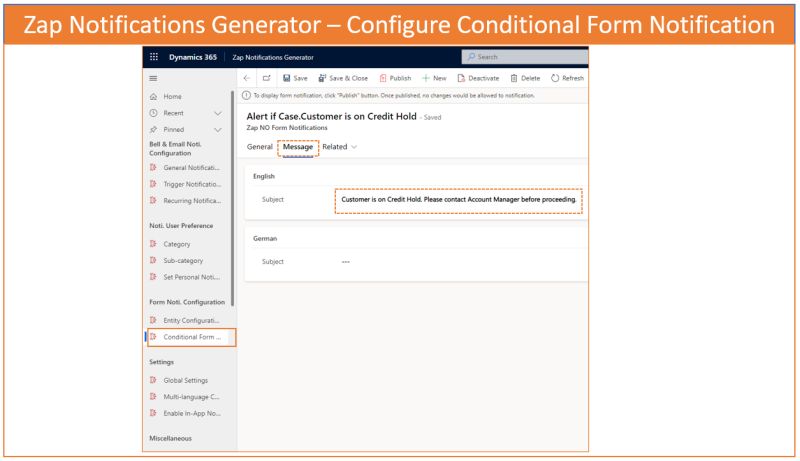The height and width of the screenshot is (461, 800).
Task: Go back using the back arrow
Action: (x=247, y=78)
